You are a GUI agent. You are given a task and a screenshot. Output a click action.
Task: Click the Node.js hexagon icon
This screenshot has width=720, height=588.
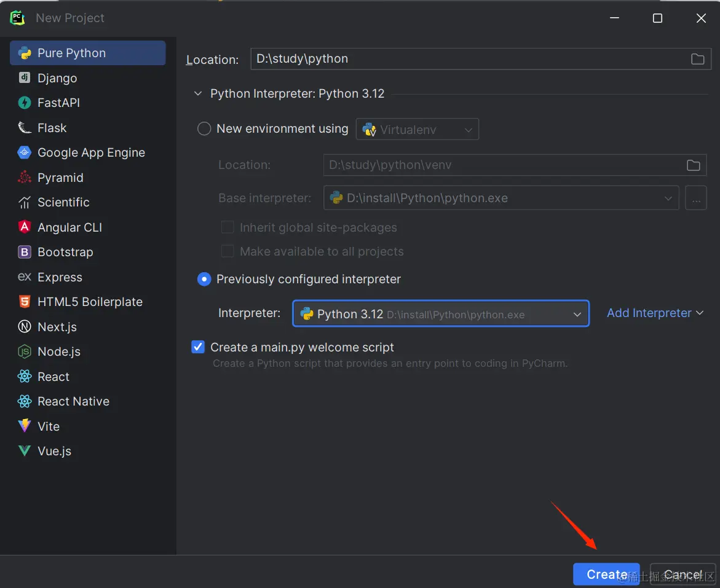(x=25, y=351)
